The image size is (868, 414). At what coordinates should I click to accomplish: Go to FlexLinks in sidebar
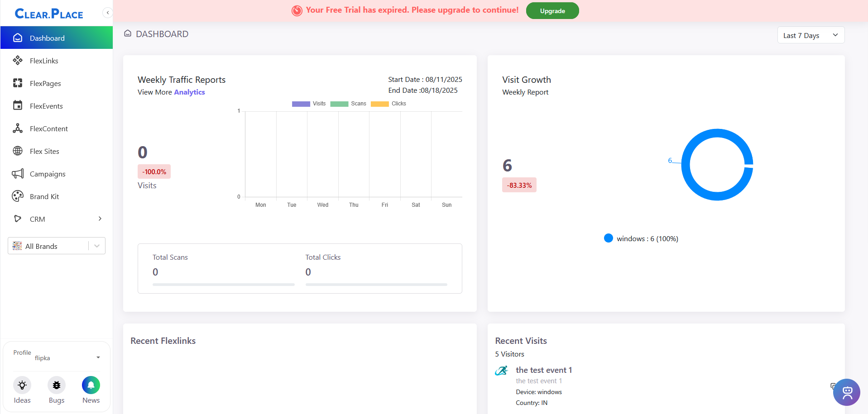tap(44, 61)
